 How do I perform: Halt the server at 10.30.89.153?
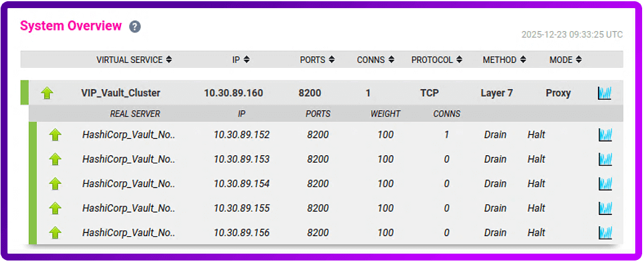click(x=536, y=160)
